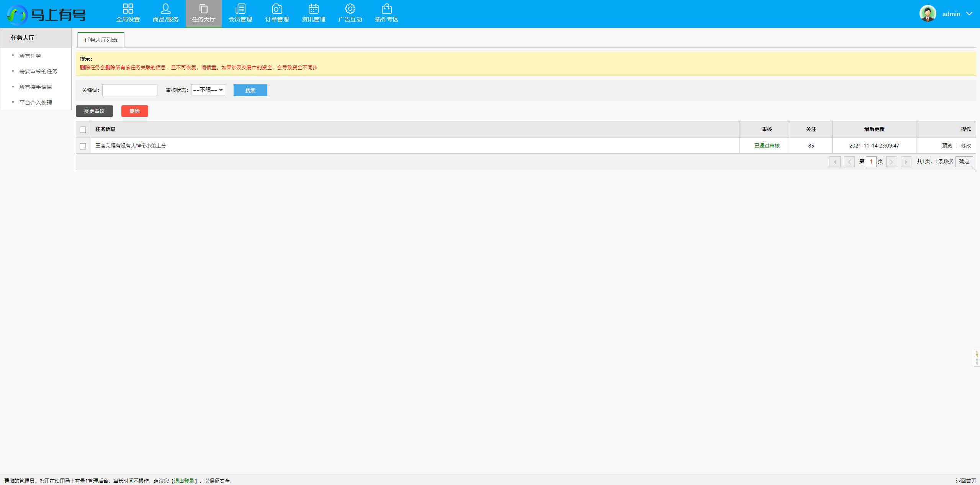The width and height of the screenshot is (980, 485).
Task: Click the admin avatar picture
Action: [928, 14]
